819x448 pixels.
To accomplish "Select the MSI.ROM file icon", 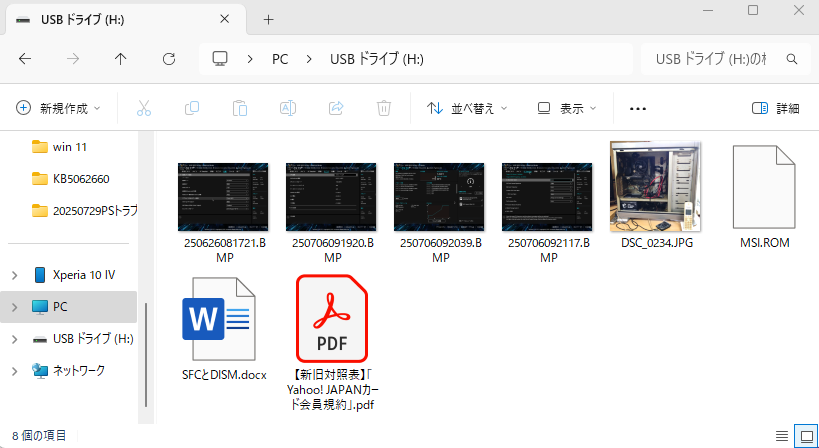I will [764, 187].
